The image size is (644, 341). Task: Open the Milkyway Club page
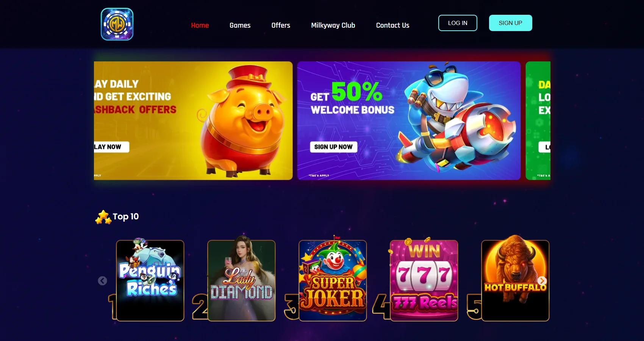333,25
